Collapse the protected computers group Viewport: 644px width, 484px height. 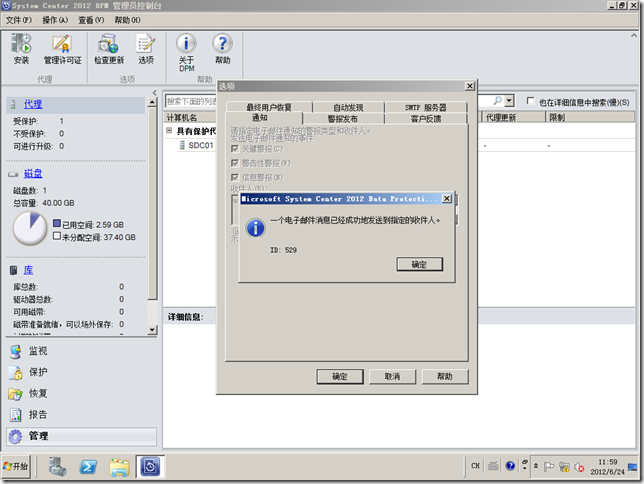click(x=169, y=131)
